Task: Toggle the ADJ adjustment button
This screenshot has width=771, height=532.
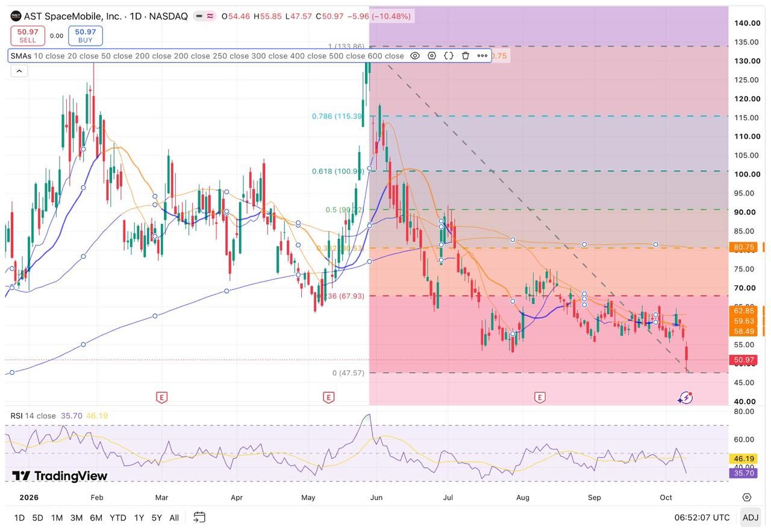Action: [x=751, y=518]
